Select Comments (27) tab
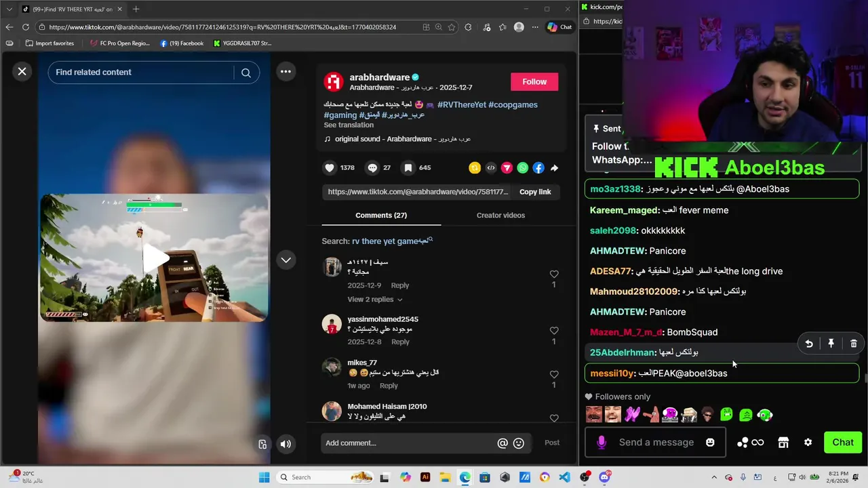This screenshot has height=488, width=868. (381, 216)
